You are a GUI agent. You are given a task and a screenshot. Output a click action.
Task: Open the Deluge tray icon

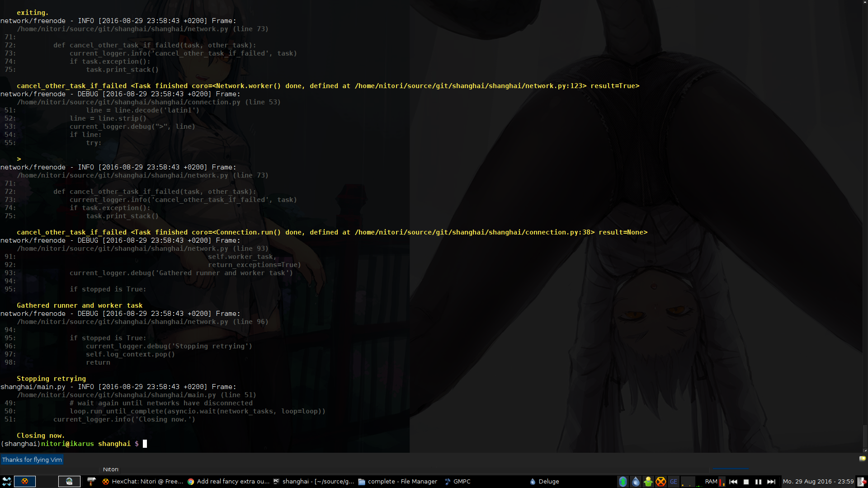tap(636, 482)
